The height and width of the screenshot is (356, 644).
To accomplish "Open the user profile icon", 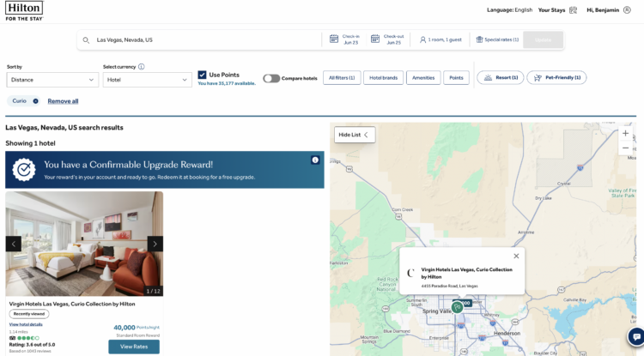I will pyautogui.click(x=627, y=10).
